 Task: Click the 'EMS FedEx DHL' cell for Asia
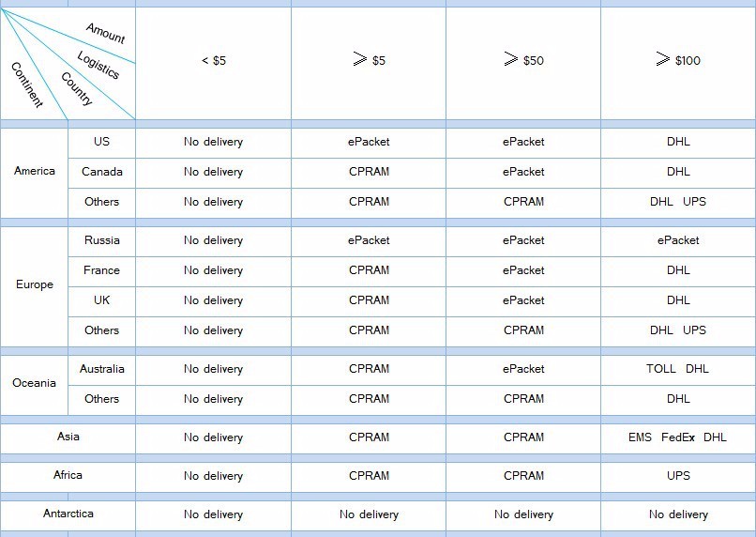tap(677, 437)
